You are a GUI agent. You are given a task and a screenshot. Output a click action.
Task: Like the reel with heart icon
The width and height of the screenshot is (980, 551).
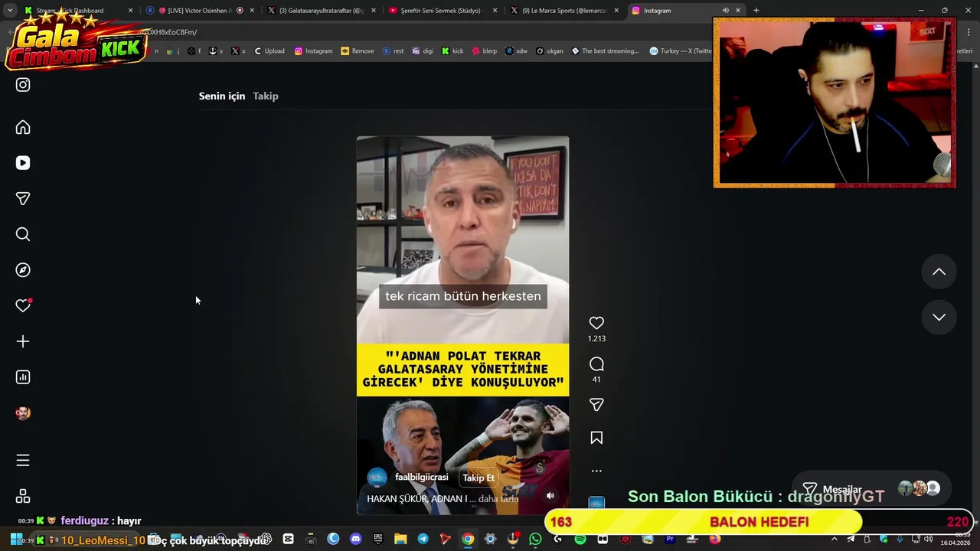point(596,323)
